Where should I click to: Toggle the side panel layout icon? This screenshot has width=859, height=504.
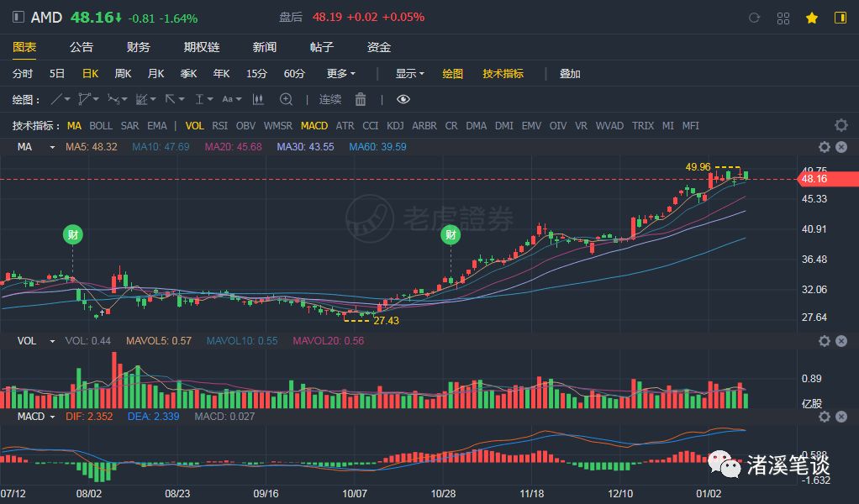841,18
